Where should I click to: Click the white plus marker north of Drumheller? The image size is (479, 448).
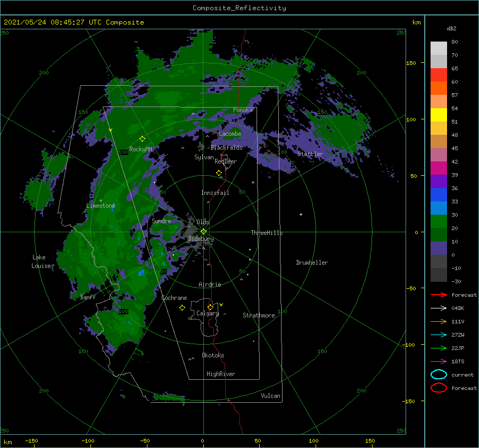pyautogui.click(x=301, y=214)
